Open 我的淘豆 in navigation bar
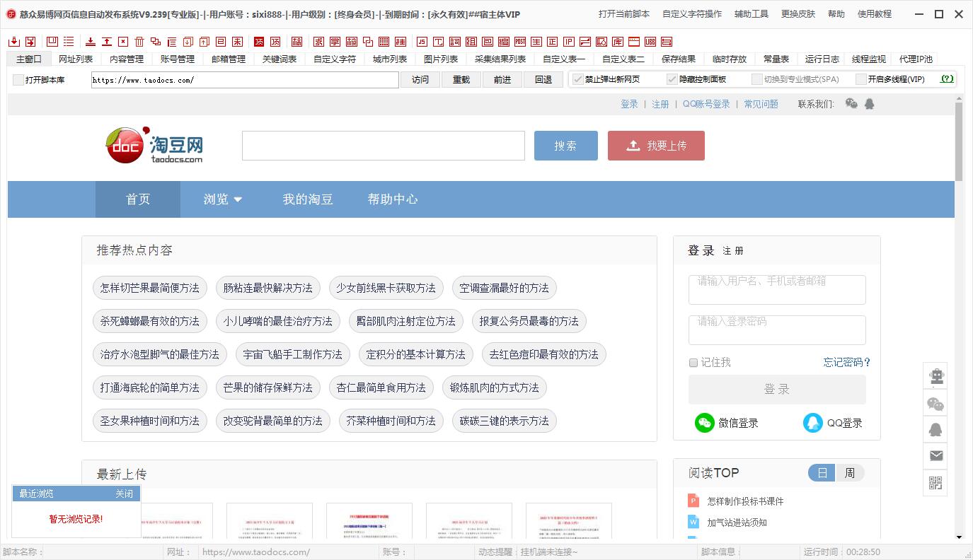The height and width of the screenshot is (560, 973). pos(308,199)
